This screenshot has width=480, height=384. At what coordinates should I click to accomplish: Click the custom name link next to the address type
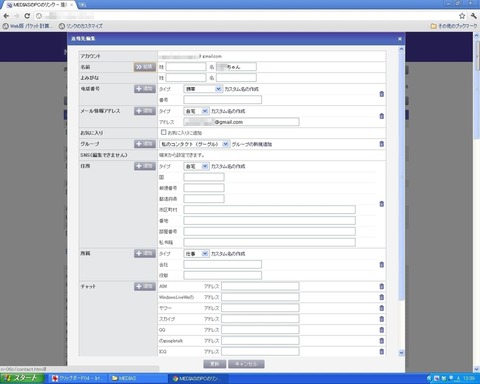coord(228,166)
